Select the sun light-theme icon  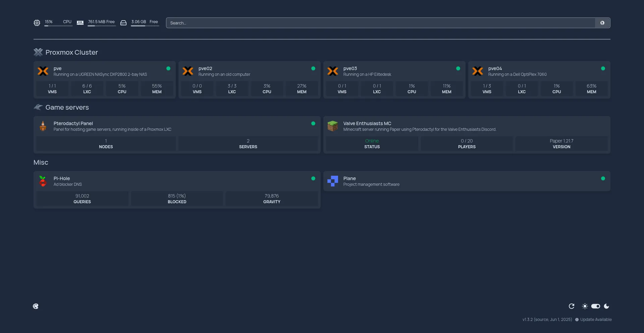pos(585,306)
